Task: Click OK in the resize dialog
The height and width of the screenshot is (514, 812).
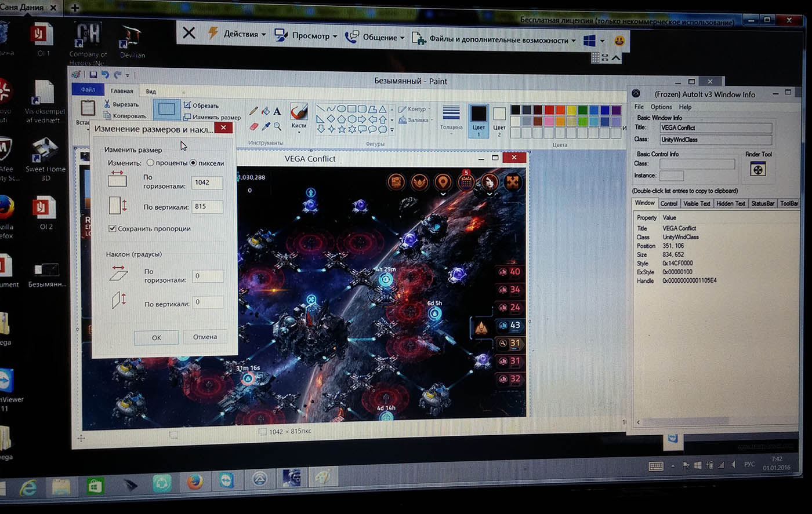Action: click(156, 337)
